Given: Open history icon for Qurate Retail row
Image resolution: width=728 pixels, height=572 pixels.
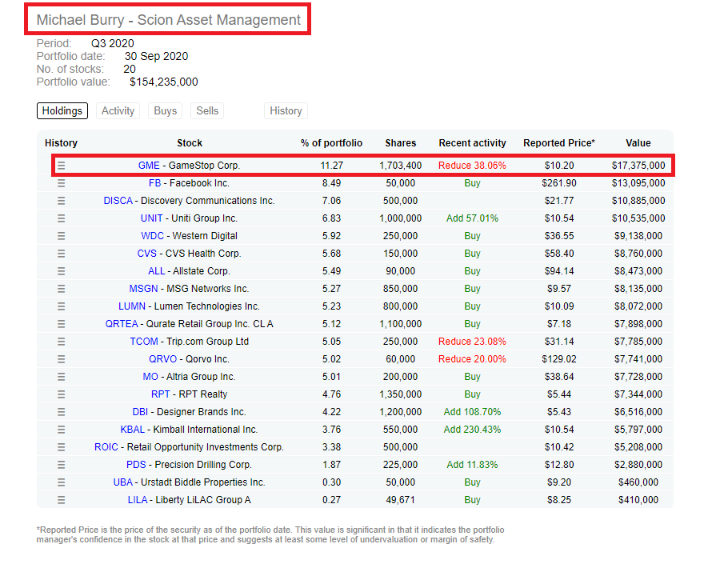Looking at the screenshot, I should [62, 324].
